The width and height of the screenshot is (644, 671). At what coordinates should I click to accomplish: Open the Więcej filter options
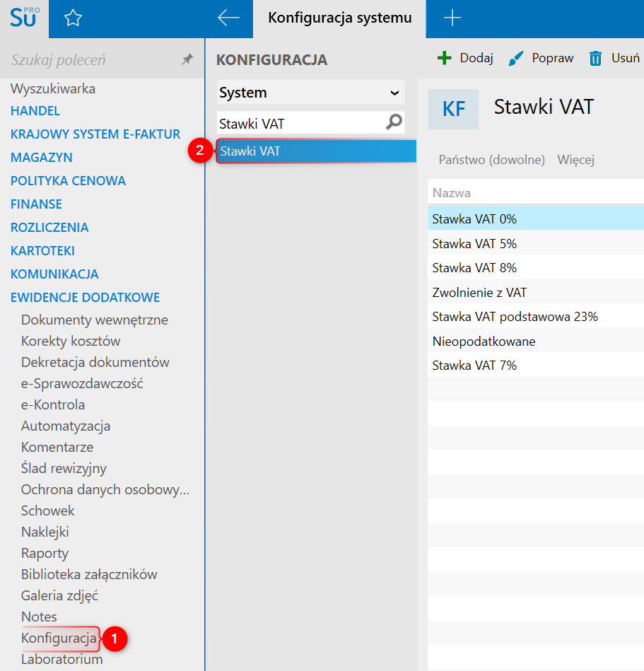point(575,160)
